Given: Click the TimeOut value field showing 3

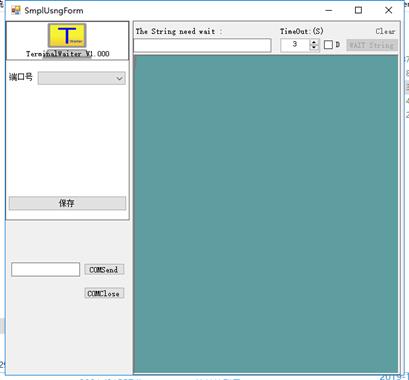Looking at the screenshot, I should coord(295,45).
